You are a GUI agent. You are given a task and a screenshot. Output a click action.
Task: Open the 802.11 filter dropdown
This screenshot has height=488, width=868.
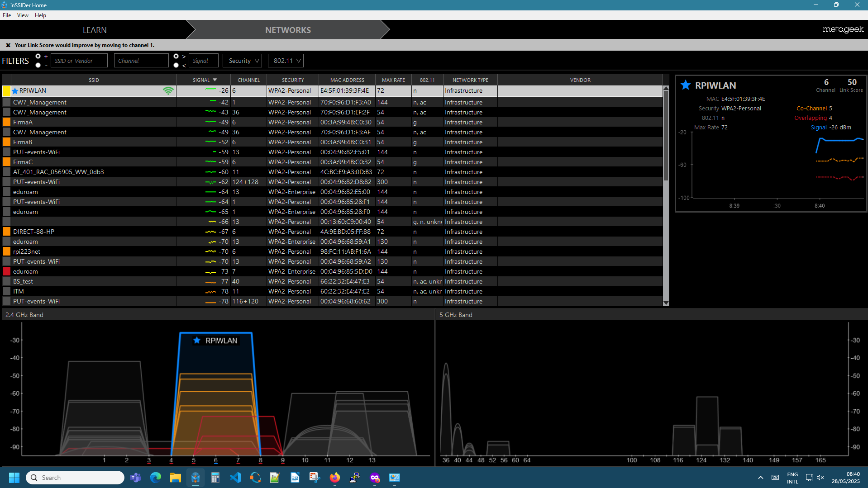click(286, 61)
